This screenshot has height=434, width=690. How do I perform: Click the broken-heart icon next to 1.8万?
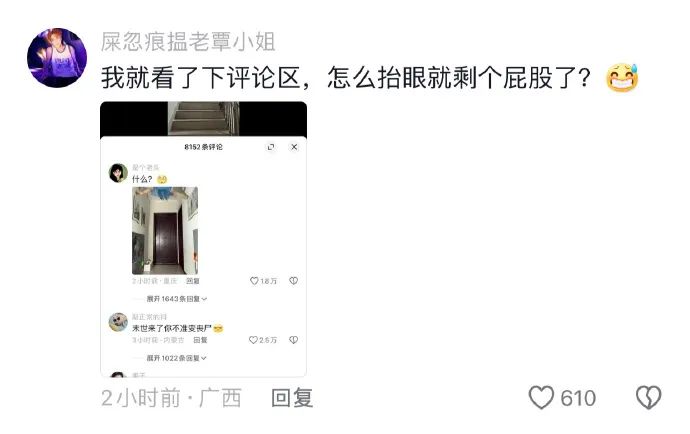(x=294, y=281)
